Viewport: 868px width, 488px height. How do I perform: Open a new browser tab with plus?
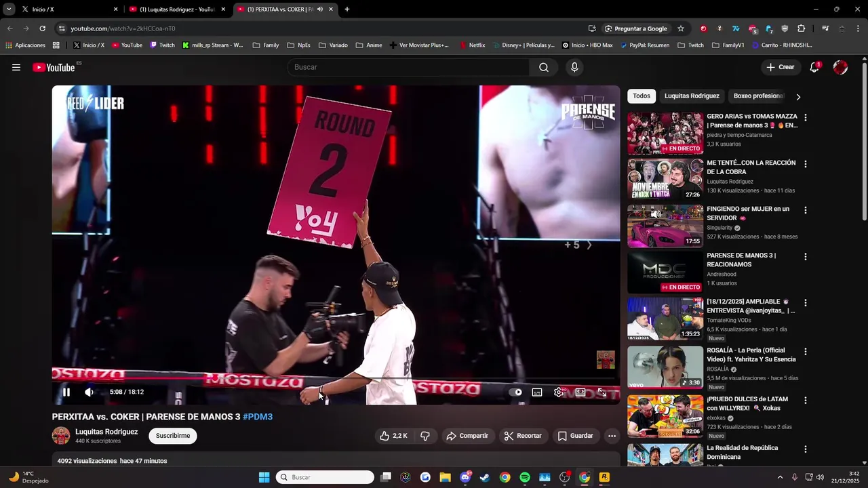coord(347,9)
